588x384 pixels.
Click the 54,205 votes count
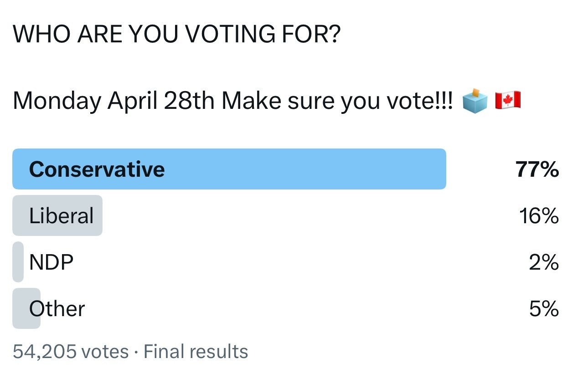tap(71, 352)
